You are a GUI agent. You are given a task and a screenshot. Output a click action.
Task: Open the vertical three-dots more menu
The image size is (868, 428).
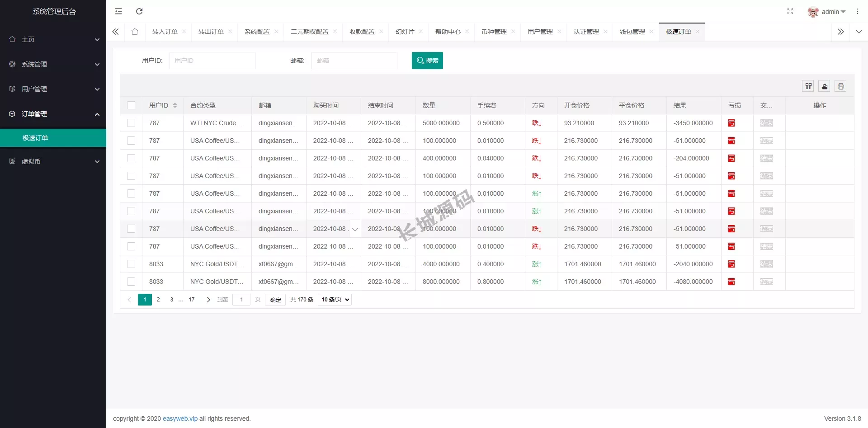858,11
